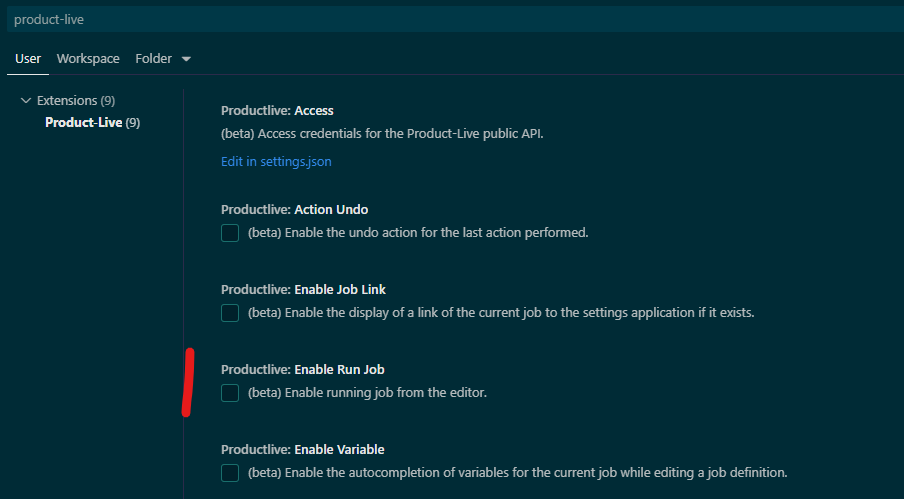Select the Productlive: Enable Job Link heading
The width and height of the screenshot is (904, 499).
click(303, 290)
